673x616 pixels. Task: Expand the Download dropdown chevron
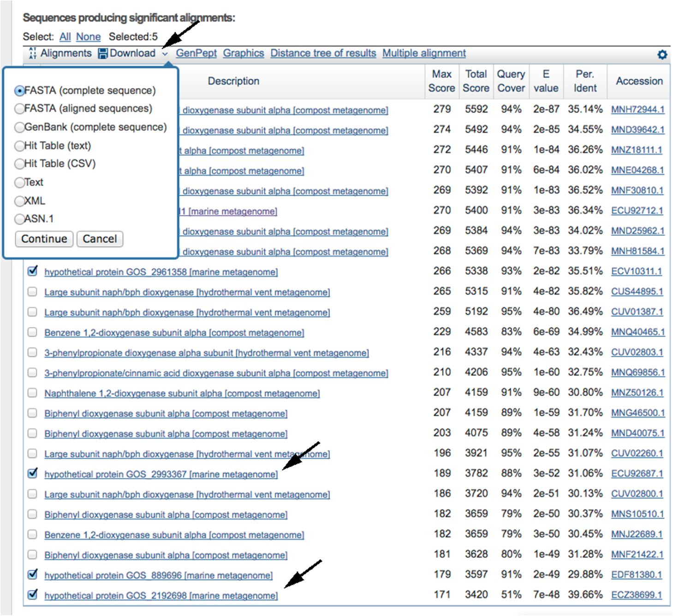(x=165, y=54)
